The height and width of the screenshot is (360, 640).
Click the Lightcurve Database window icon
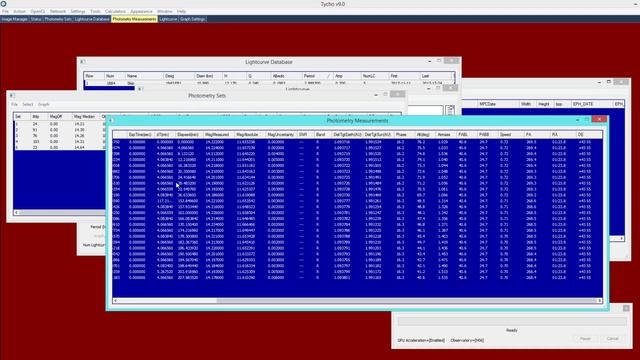pyautogui.click(x=82, y=62)
